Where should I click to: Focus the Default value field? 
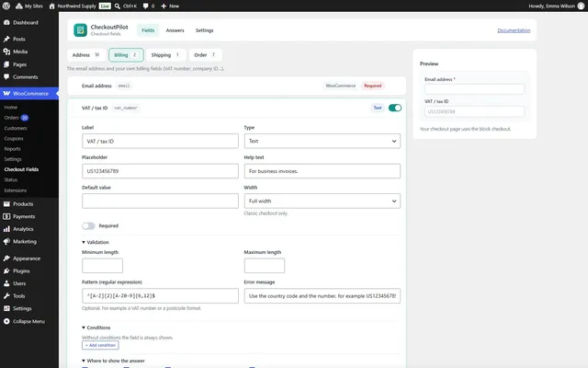tap(160, 201)
